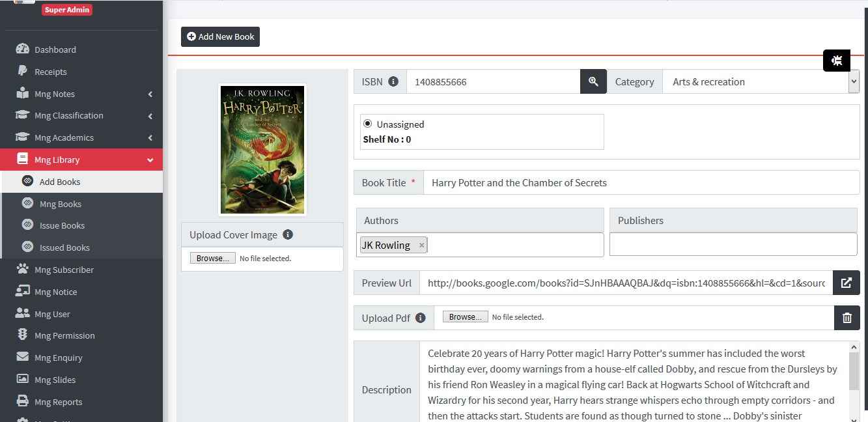
Task: Select the Unassigned shelf radio button
Action: tap(367, 122)
